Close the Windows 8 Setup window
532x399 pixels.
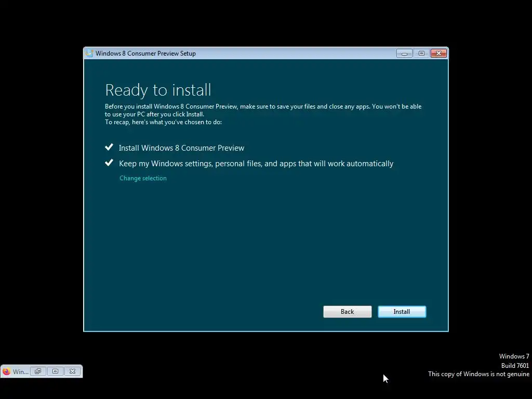[x=438, y=54]
